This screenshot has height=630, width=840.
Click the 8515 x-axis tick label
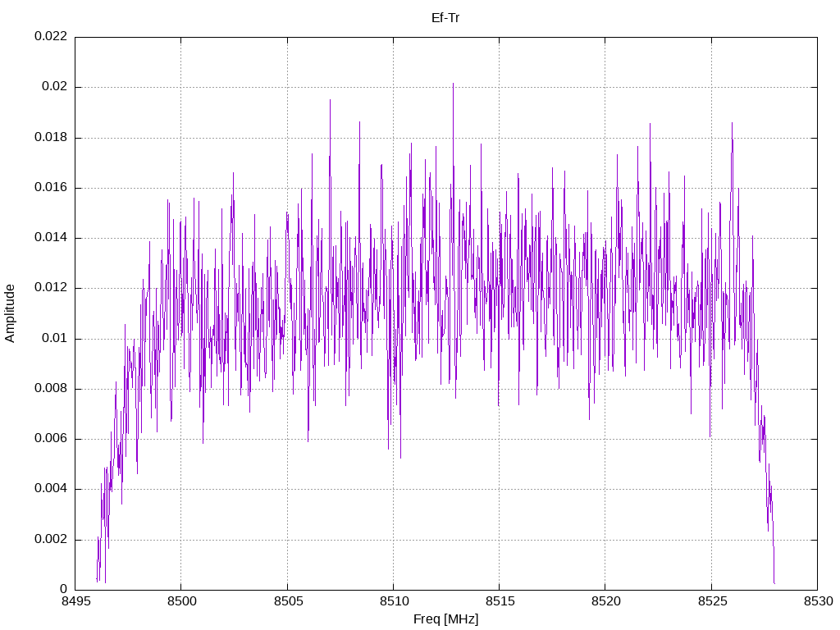coord(500,601)
